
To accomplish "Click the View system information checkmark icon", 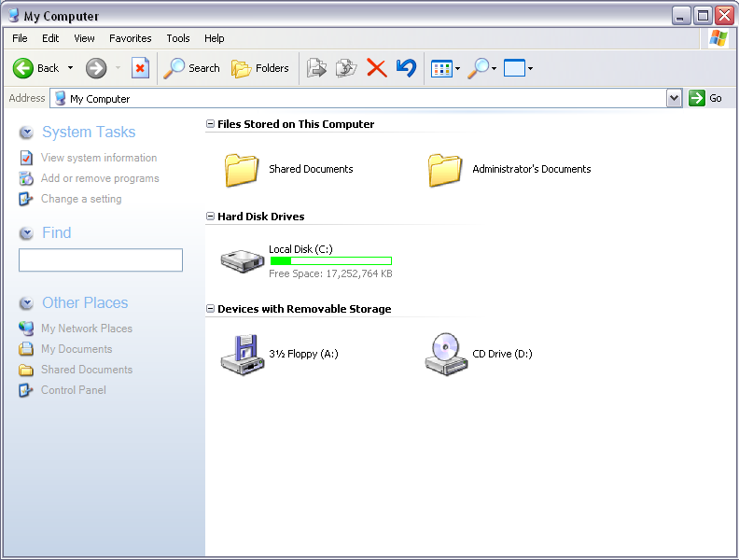I will 26,158.
